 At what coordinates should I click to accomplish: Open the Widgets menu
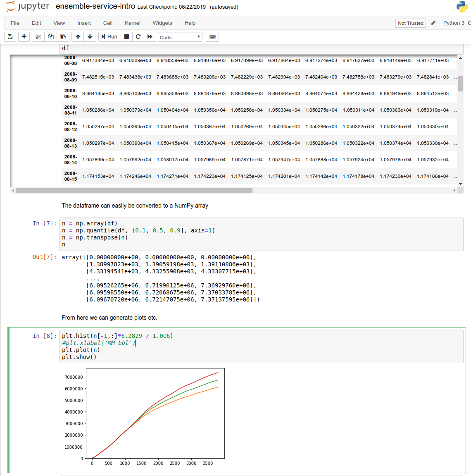point(162,23)
